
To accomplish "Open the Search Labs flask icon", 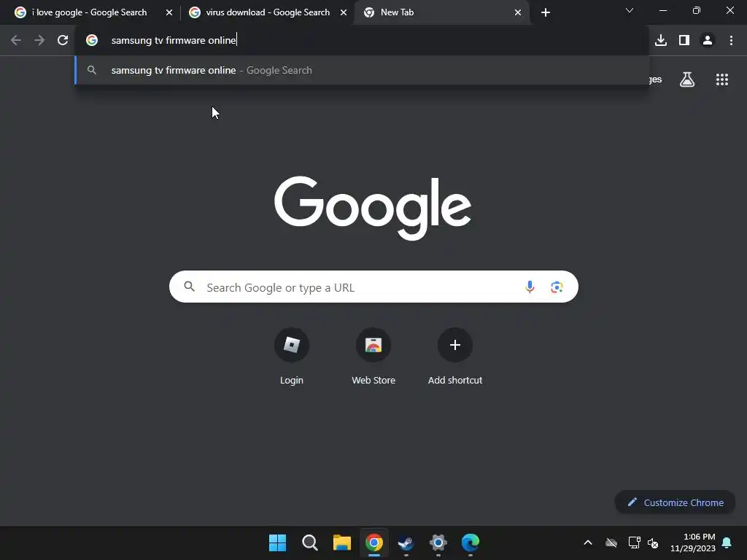I will [x=687, y=79].
